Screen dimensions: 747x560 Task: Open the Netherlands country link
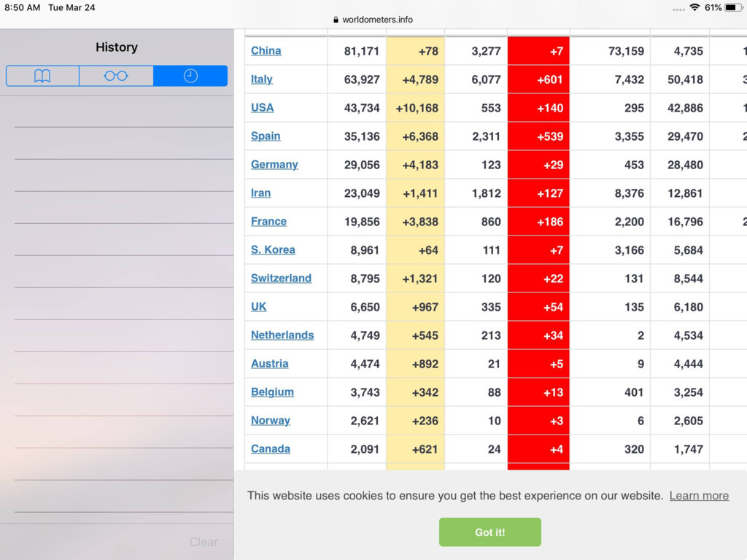coord(282,335)
